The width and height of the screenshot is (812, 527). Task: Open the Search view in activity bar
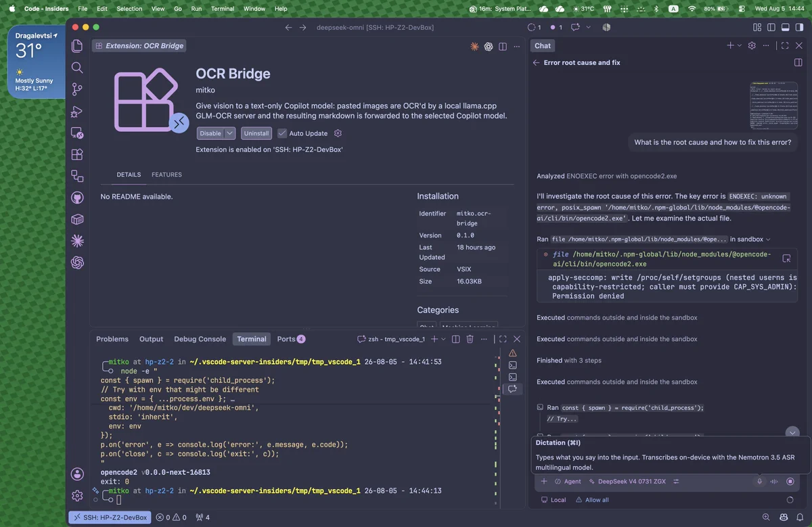(x=77, y=68)
